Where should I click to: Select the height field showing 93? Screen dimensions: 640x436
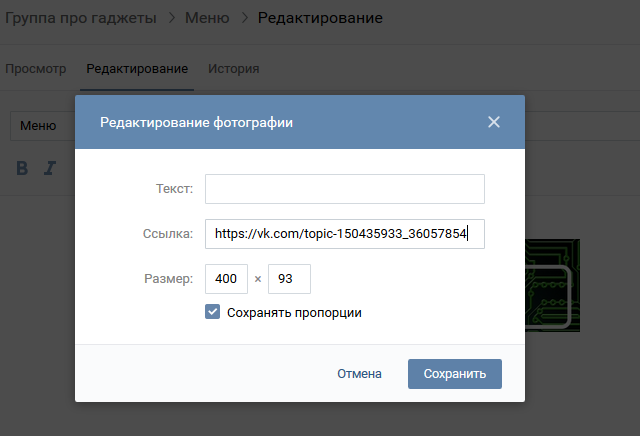point(289,279)
